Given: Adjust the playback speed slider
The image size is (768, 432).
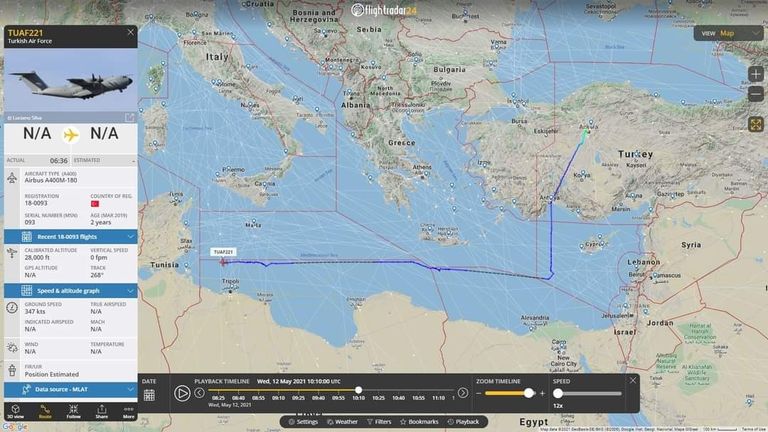Looking at the screenshot, I should [558, 393].
